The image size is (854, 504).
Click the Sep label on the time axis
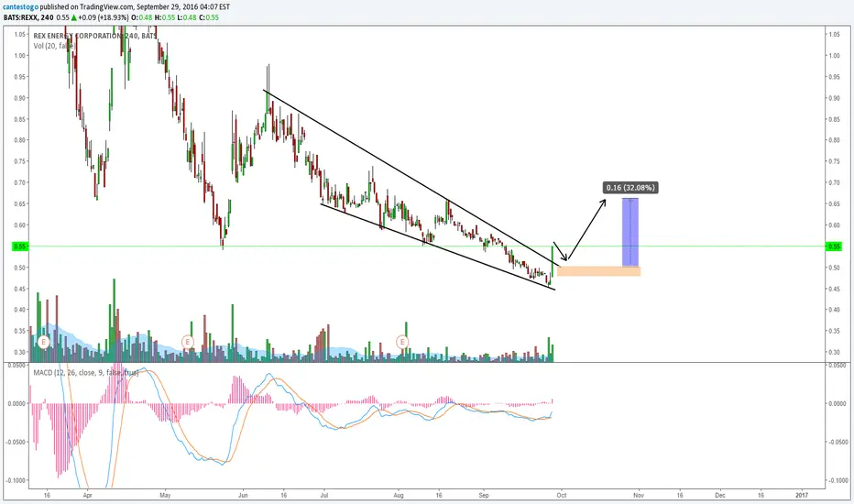(x=484, y=495)
